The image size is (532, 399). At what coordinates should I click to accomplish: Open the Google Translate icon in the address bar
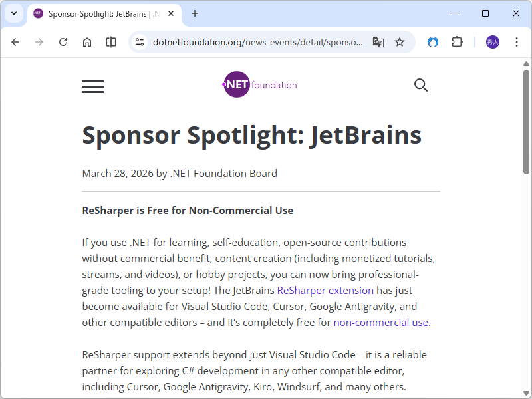[378, 41]
